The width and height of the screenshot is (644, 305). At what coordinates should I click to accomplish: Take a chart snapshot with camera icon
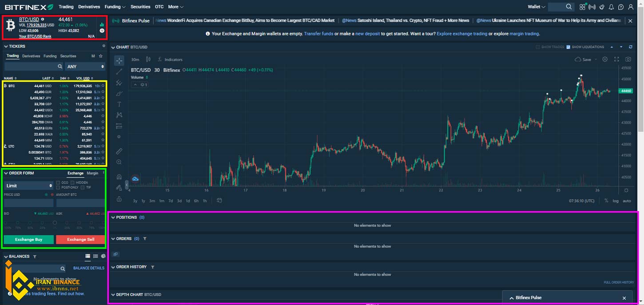tap(628, 59)
